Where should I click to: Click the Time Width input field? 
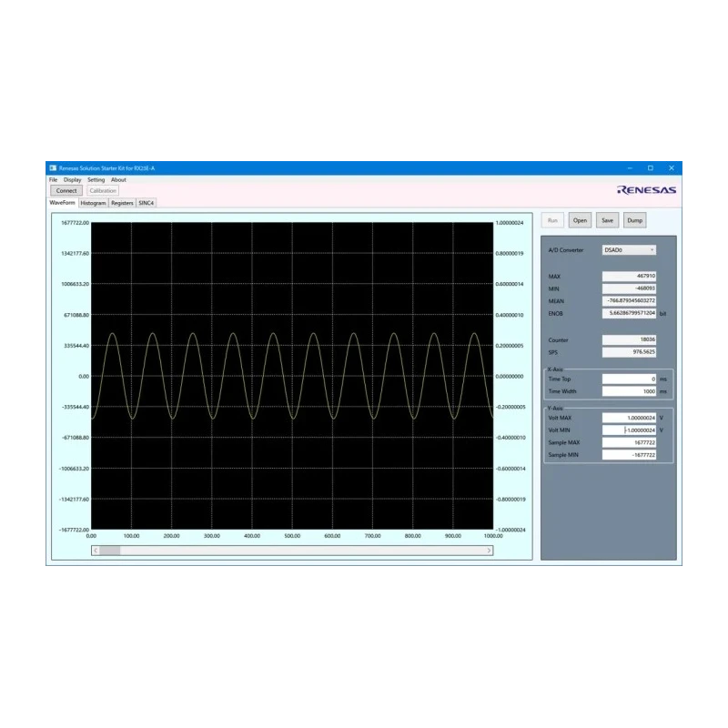click(x=629, y=391)
